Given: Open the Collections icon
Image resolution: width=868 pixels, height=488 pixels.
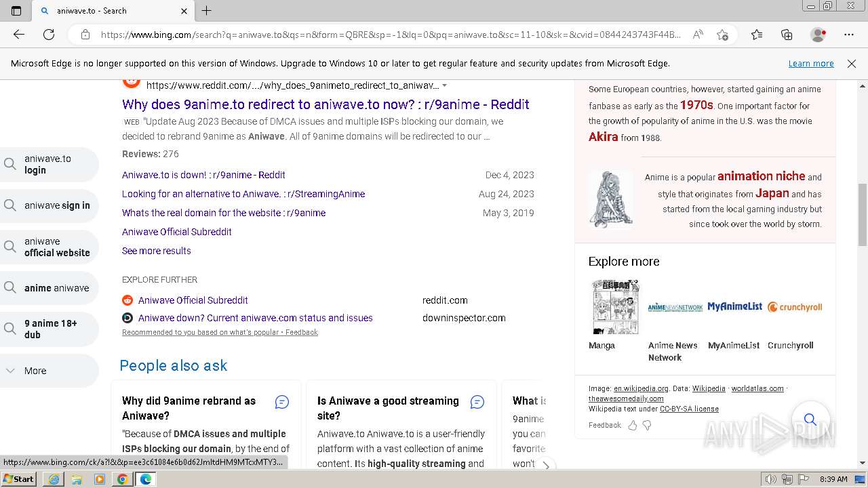Looking at the screenshot, I should (x=787, y=35).
